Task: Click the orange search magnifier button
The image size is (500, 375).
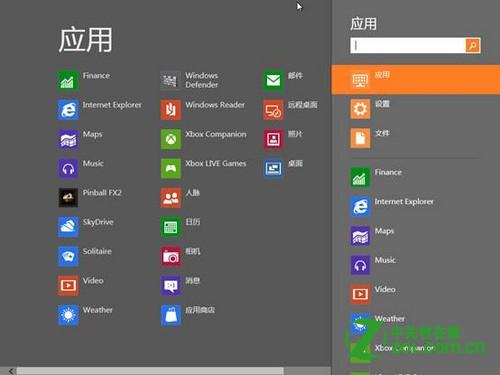Action: [x=473, y=45]
